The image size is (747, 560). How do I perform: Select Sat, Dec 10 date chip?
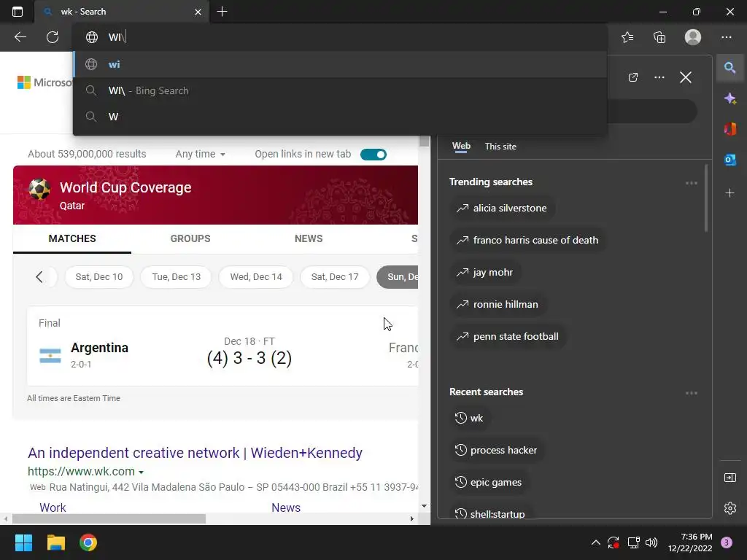[x=98, y=276]
